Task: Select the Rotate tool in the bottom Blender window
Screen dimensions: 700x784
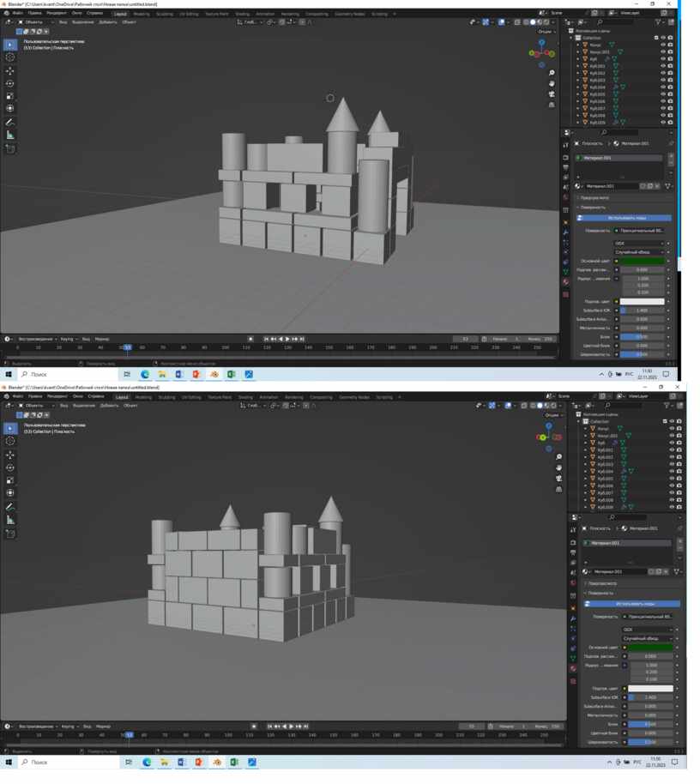Action: point(10,467)
